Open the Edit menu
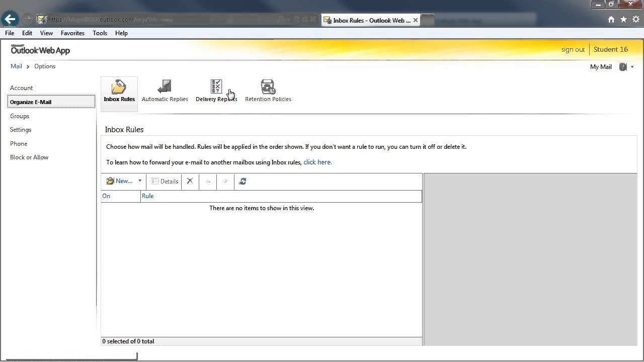644x362 pixels. coord(27,33)
